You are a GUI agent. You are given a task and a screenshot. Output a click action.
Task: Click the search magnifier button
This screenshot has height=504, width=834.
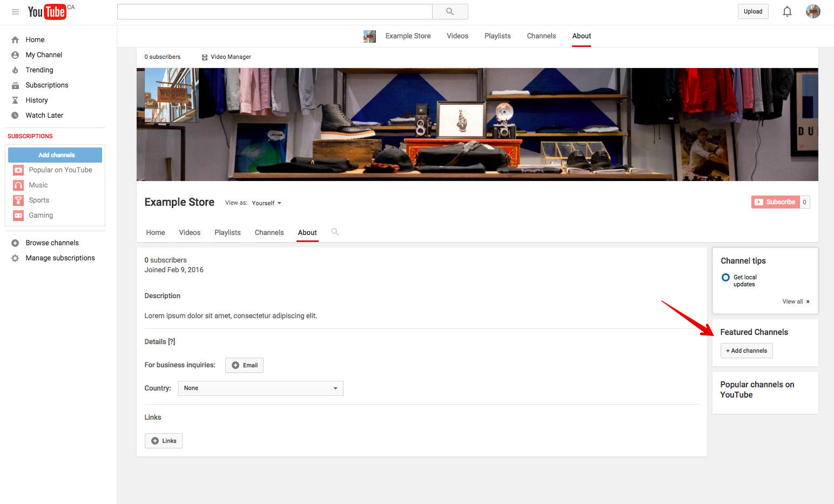(450, 12)
